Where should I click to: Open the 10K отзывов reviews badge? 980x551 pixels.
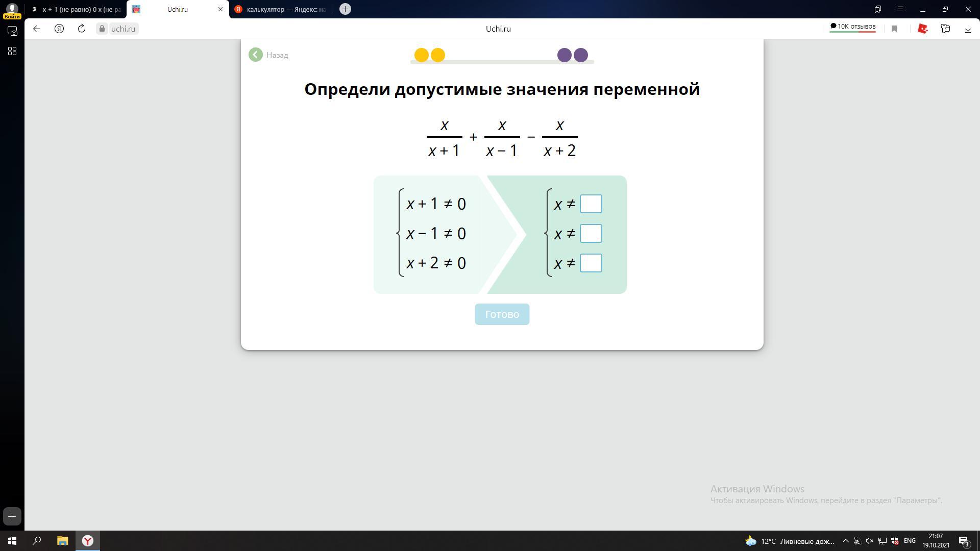point(852,27)
